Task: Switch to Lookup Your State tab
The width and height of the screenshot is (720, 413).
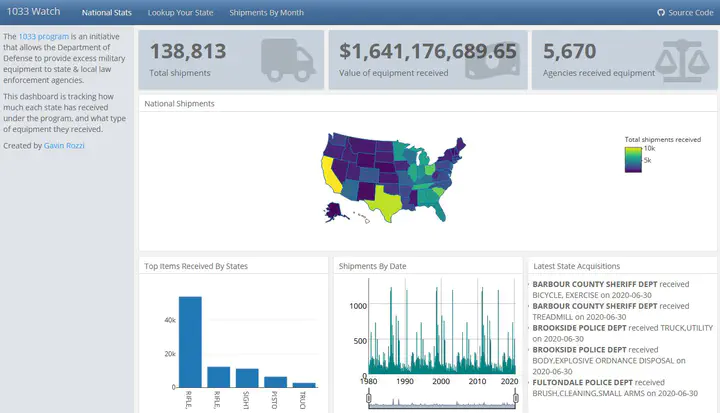Action: [x=180, y=12]
